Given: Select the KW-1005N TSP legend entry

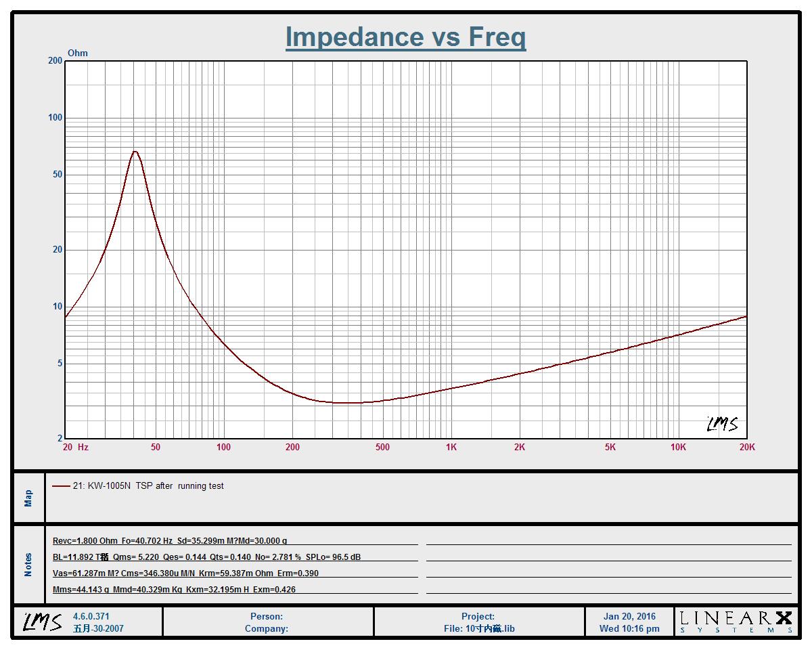Looking at the screenshot, I should (x=148, y=486).
